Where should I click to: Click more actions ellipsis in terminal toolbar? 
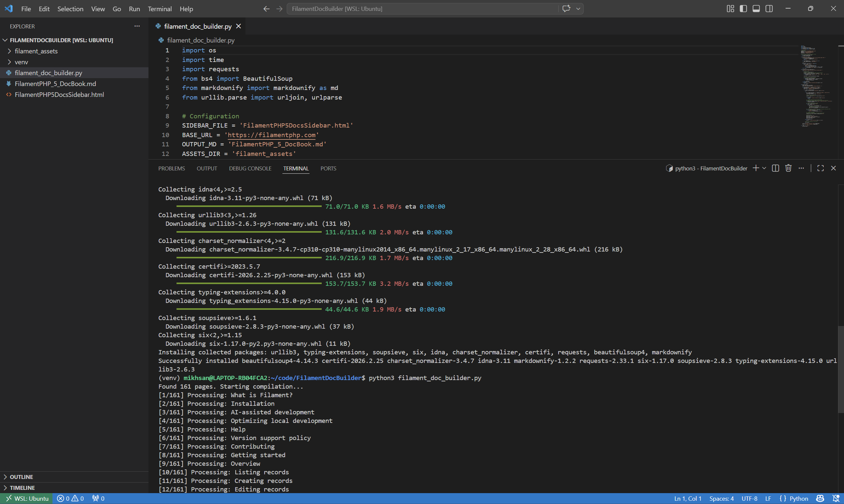801,168
